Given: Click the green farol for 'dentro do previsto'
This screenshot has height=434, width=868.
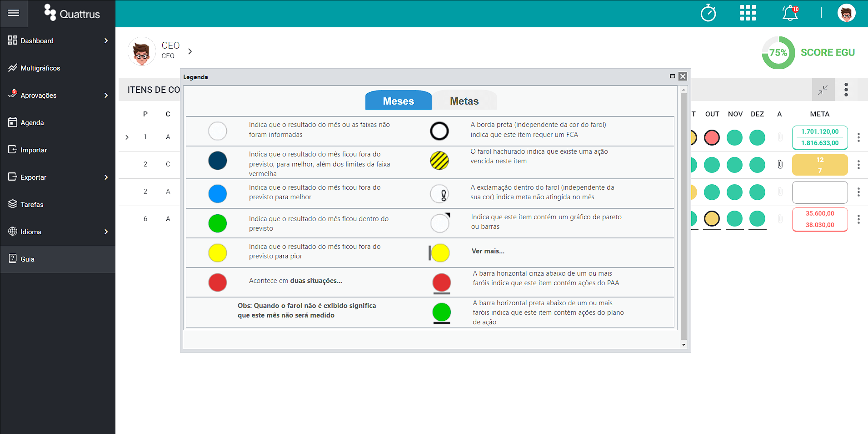Looking at the screenshot, I should click(x=218, y=223).
